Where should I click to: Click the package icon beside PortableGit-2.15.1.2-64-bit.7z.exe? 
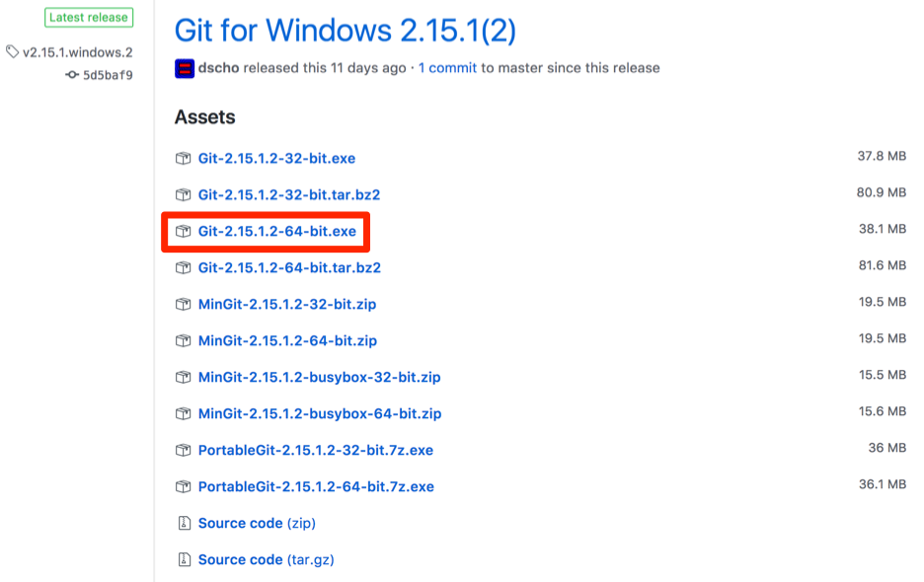(184, 487)
